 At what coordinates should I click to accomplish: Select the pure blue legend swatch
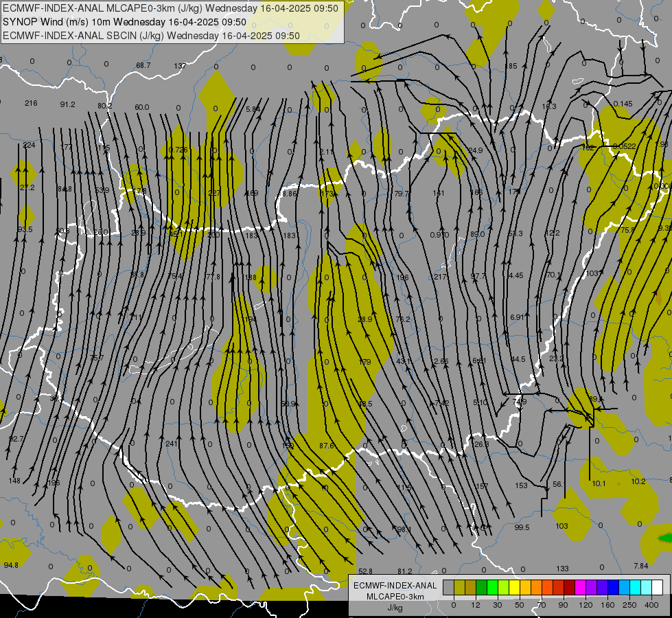613,588
